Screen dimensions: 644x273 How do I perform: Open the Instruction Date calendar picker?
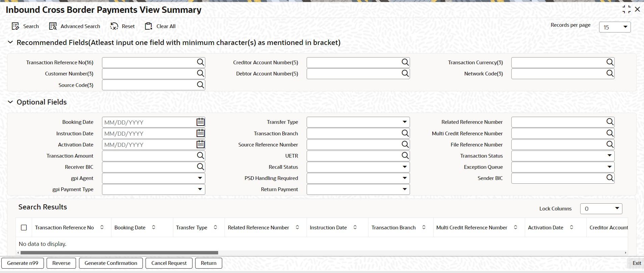coord(201,133)
